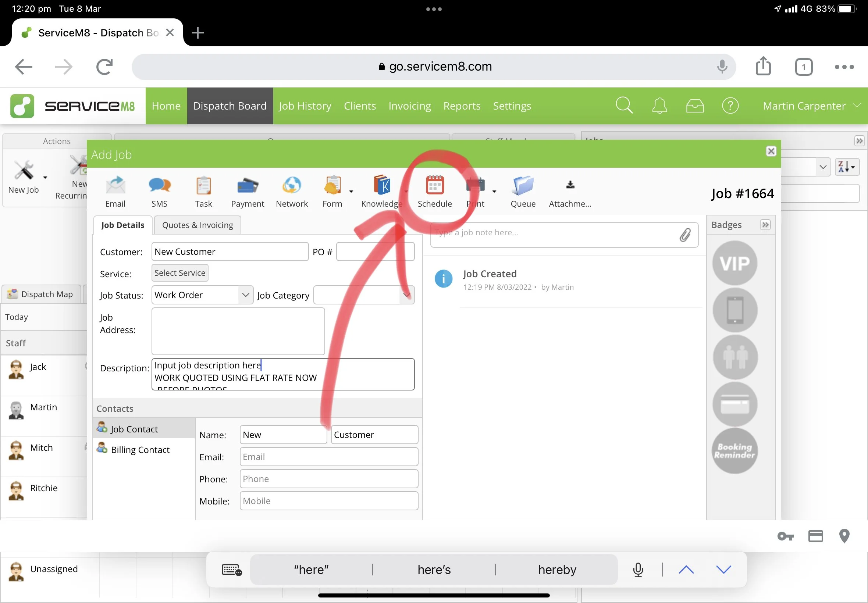Toggle the Booking Reminder badge
The width and height of the screenshot is (868, 603).
734,451
